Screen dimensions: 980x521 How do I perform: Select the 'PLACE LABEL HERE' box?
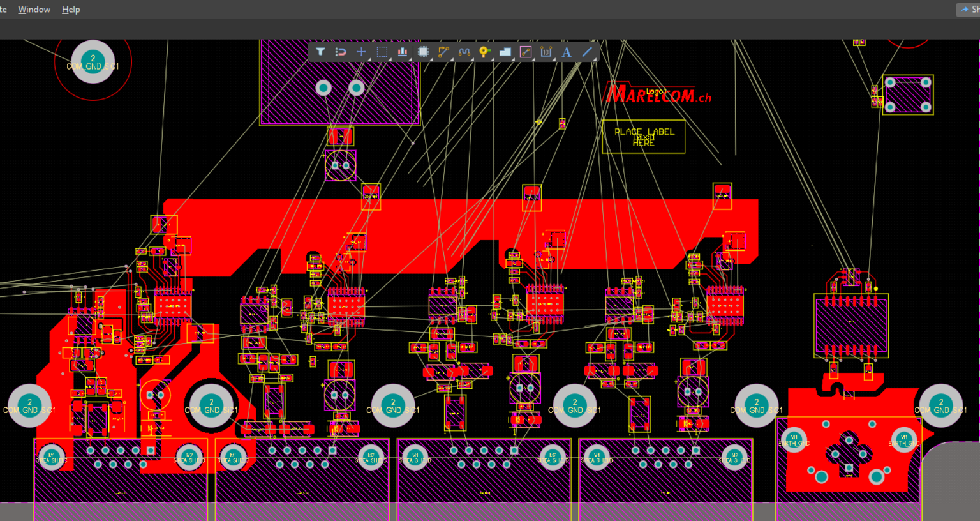[x=643, y=137]
